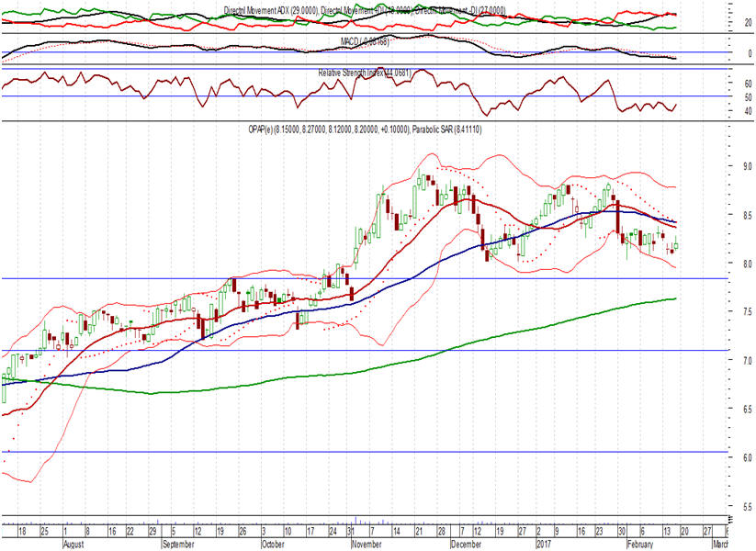Select the 7.0 price axis value

748,361
